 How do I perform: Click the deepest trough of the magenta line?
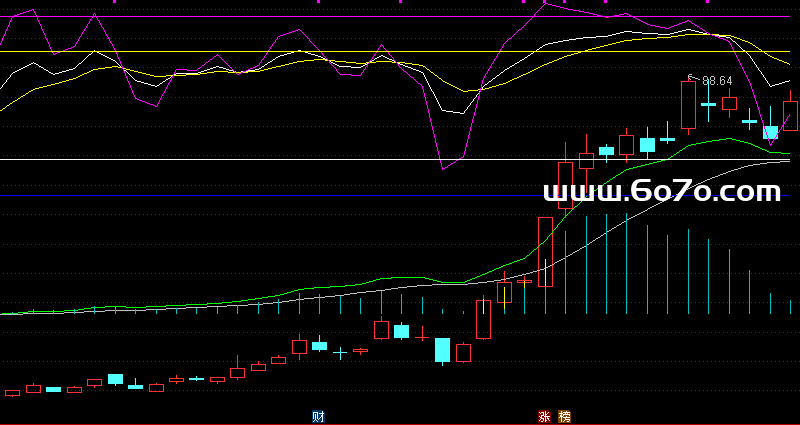(x=444, y=169)
